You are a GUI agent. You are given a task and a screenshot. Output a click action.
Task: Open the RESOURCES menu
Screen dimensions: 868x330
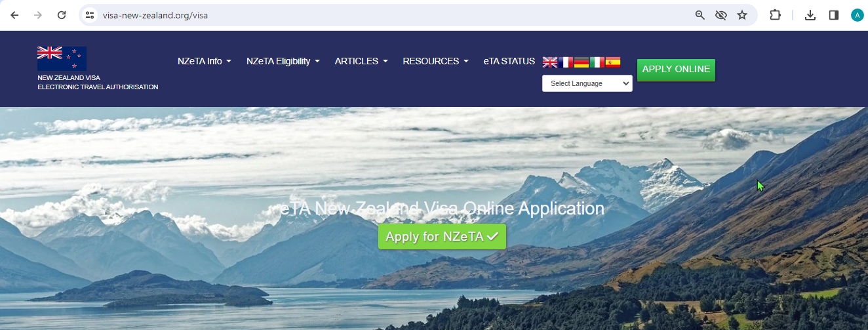pyautogui.click(x=435, y=61)
